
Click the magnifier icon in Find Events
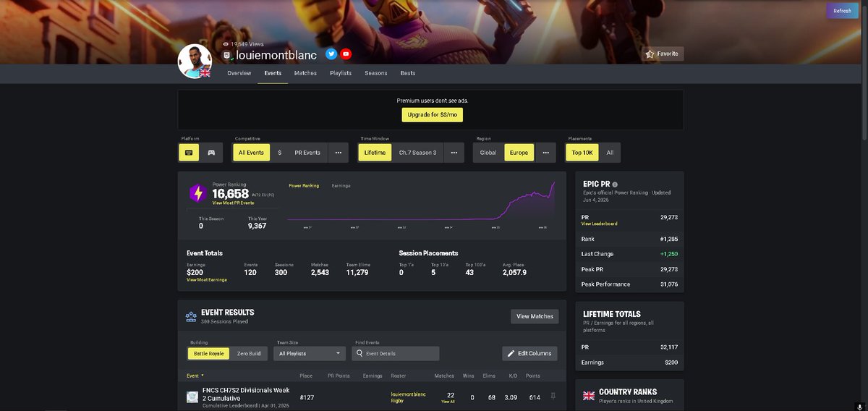click(x=359, y=353)
